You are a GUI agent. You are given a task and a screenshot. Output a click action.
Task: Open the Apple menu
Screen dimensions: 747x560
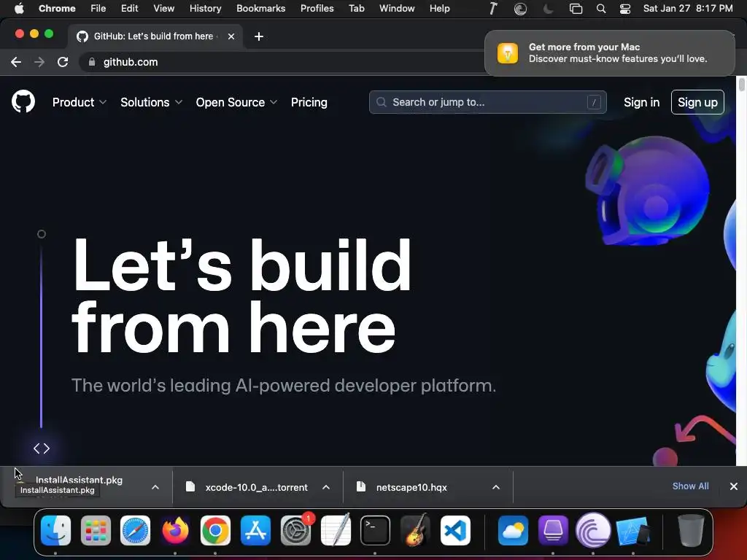point(18,8)
